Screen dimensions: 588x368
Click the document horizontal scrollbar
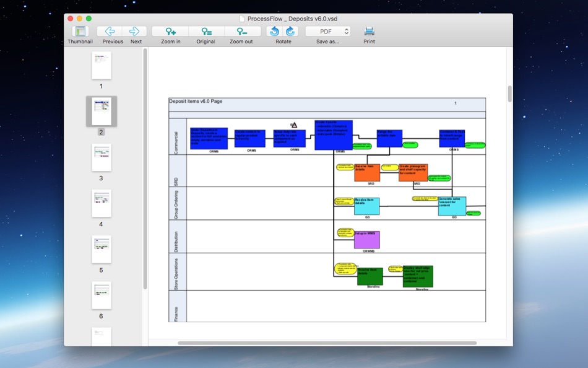(327, 343)
